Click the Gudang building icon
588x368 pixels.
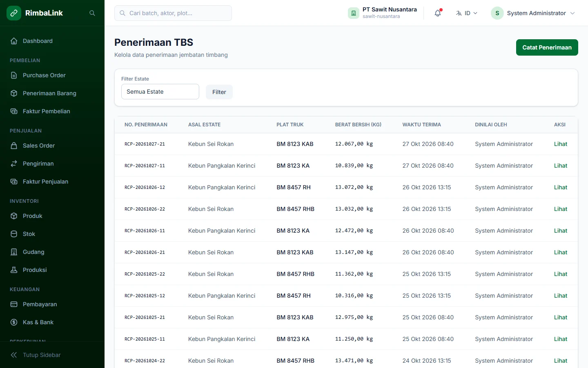(14, 252)
